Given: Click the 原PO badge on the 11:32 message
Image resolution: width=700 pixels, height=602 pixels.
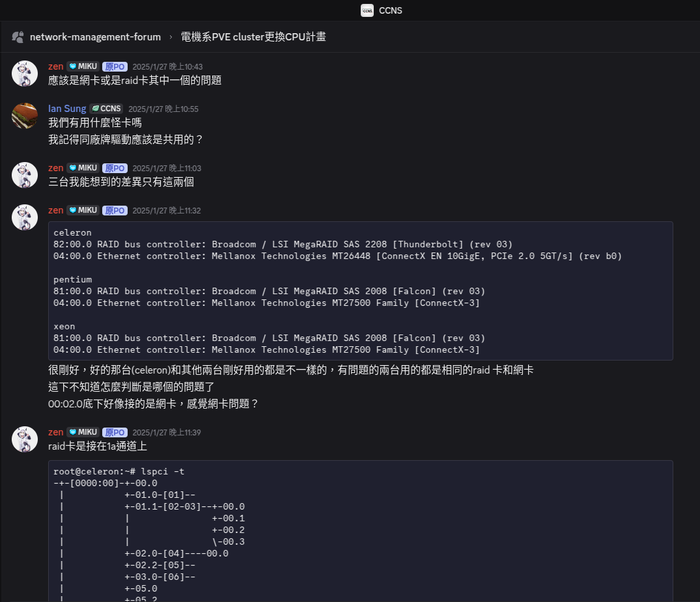Looking at the screenshot, I should [115, 210].
